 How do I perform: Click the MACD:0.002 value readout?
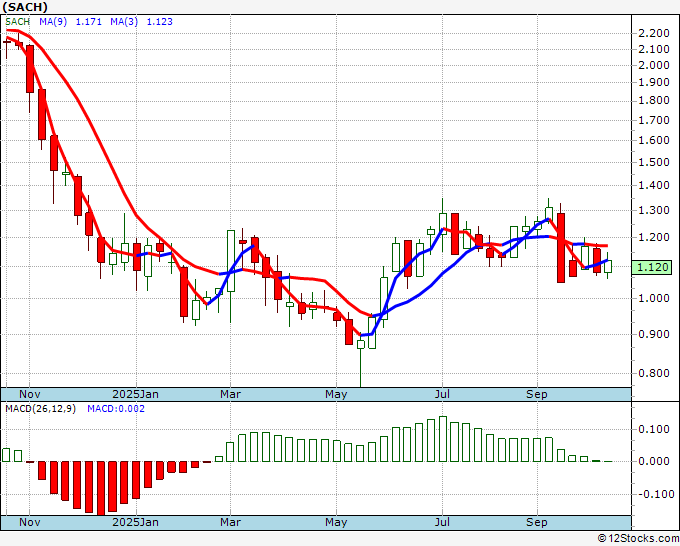[116, 409]
